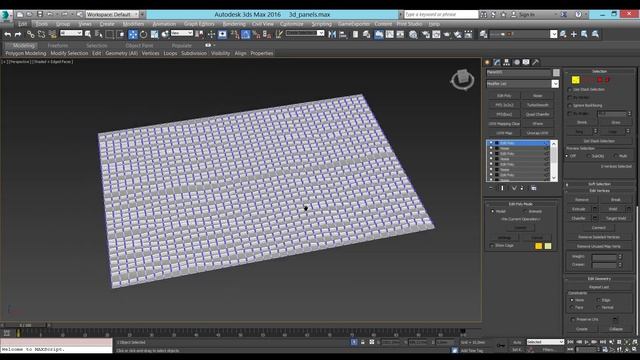The height and width of the screenshot is (360, 640).
Task: Click the TurboSmooth modifier button
Action: (538, 105)
